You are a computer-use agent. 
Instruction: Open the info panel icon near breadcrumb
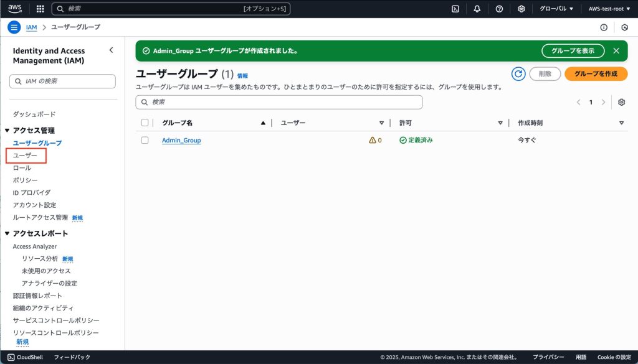(x=604, y=27)
